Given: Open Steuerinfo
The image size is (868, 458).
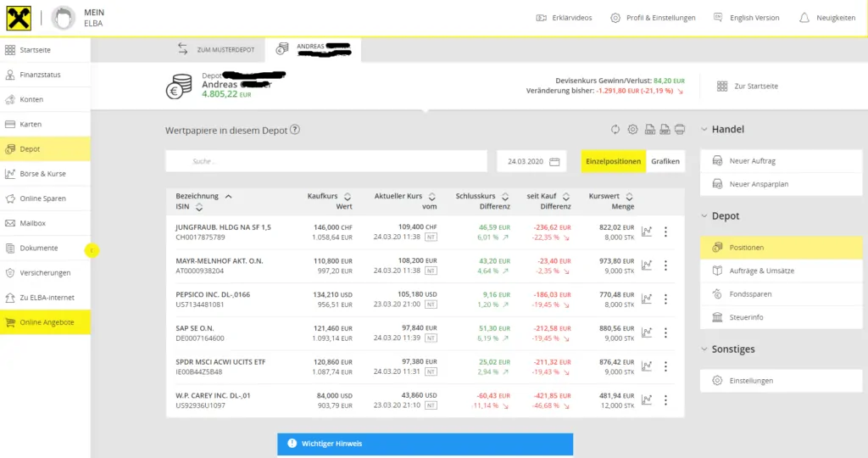Looking at the screenshot, I should pyautogui.click(x=781, y=317).
